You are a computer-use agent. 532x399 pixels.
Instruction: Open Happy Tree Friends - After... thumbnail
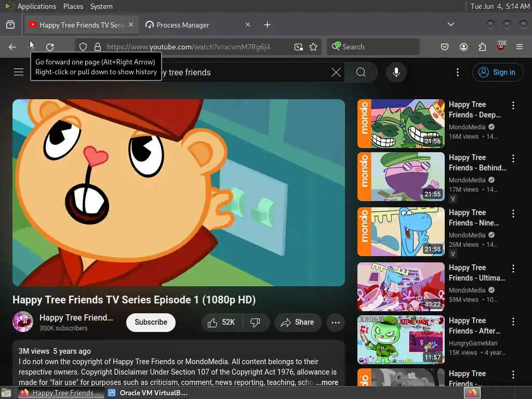click(401, 340)
